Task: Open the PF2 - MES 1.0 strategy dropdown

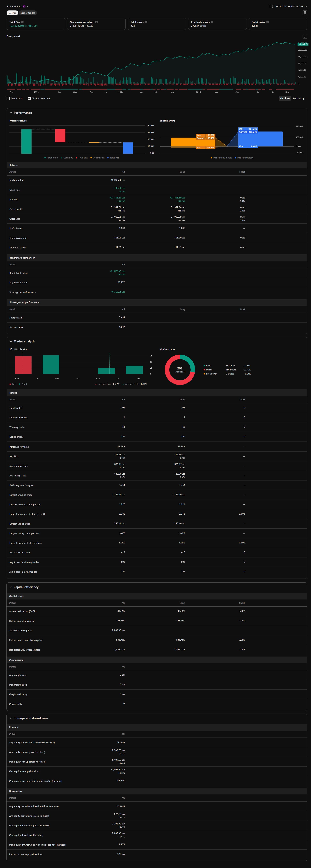Action: click(27, 6)
